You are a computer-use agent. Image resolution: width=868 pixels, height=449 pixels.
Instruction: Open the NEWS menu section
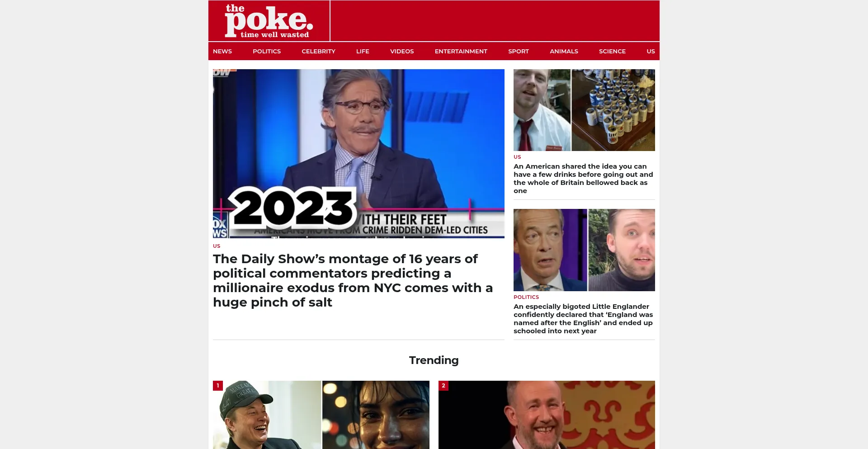222,51
